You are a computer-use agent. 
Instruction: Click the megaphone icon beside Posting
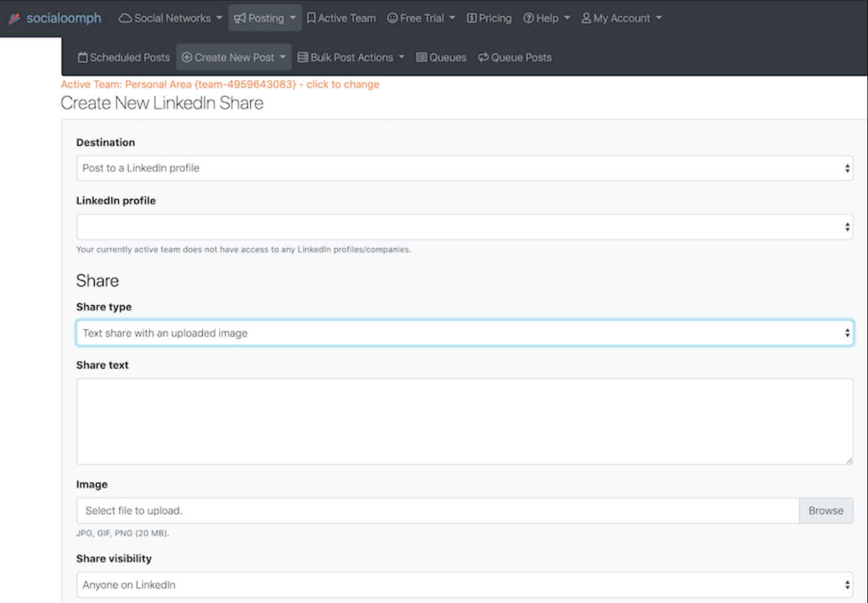[240, 19]
